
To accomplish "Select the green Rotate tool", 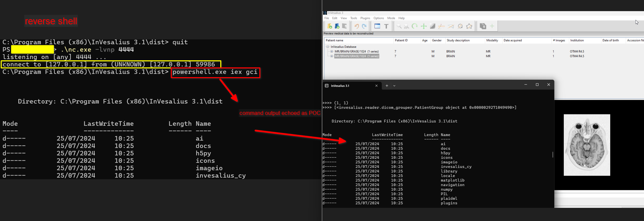I will (x=415, y=26).
